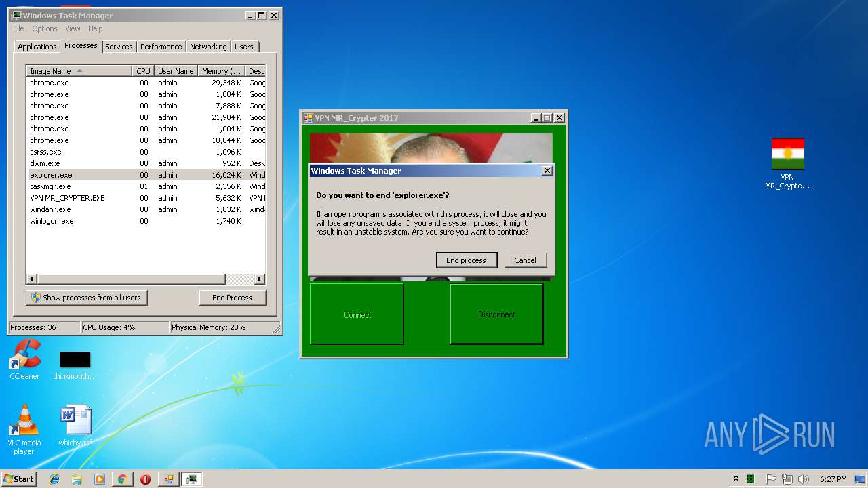Sort processes by Image Name column

coord(79,71)
